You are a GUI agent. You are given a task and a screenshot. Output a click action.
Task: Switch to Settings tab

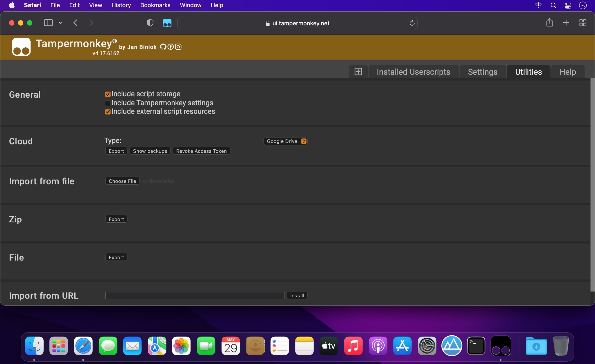click(482, 72)
